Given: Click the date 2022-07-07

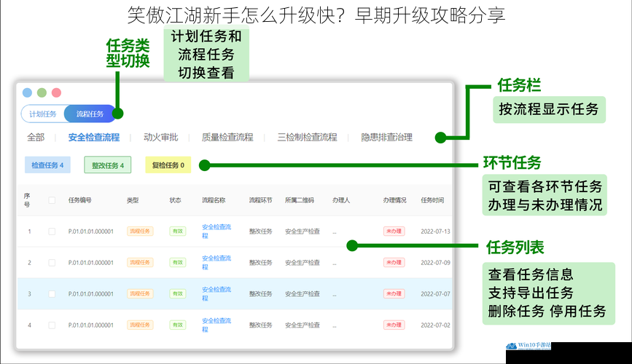Looking at the screenshot, I should click(435, 294).
